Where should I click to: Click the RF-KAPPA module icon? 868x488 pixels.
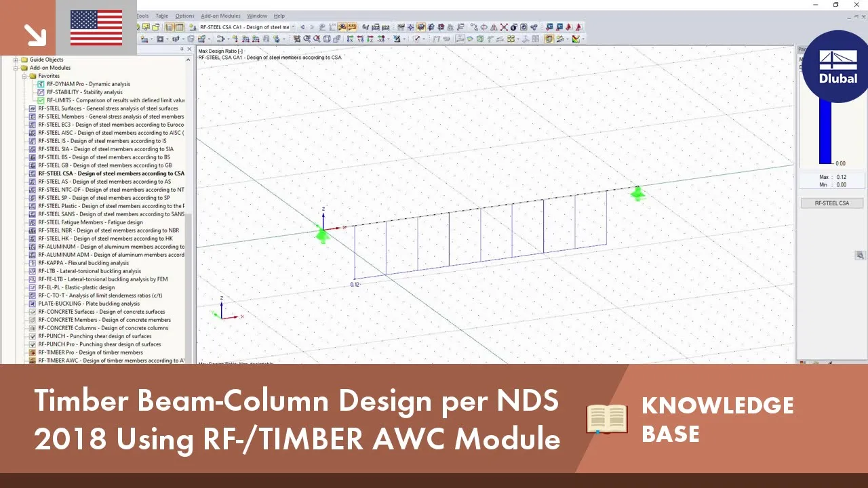(33, 263)
